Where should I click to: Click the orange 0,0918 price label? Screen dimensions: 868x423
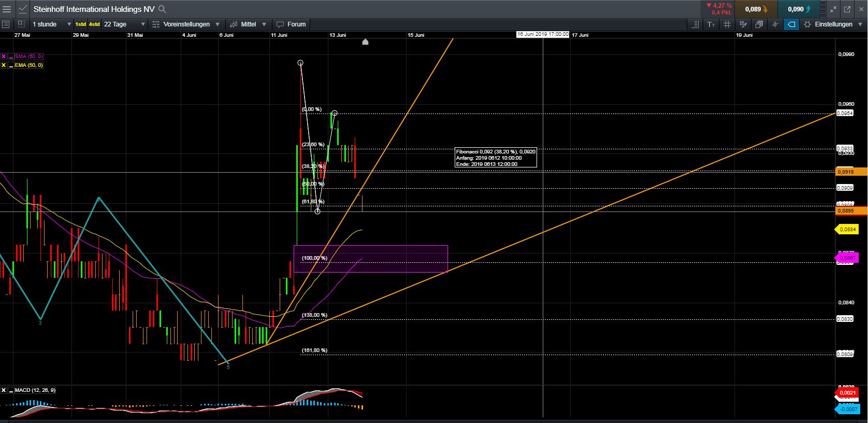(851, 172)
